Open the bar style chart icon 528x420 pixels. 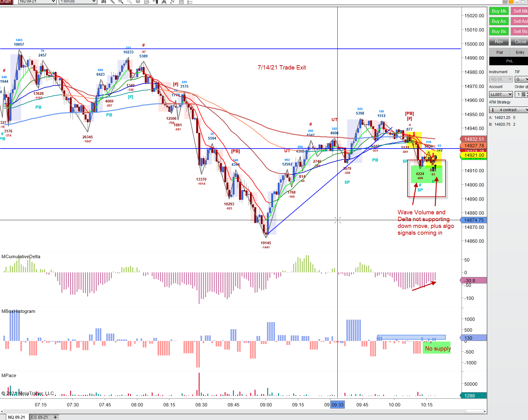coord(104,2)
